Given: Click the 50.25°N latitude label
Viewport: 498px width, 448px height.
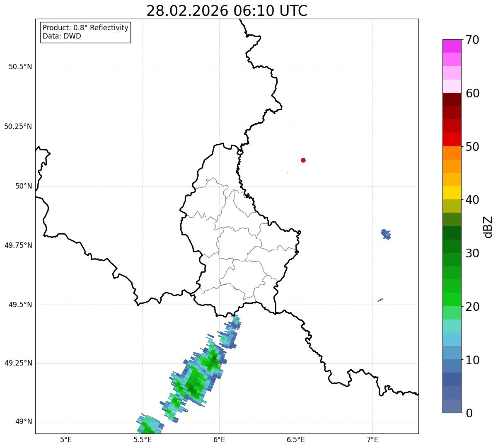Looking at the screenshot, I should (x=18, y=126).
